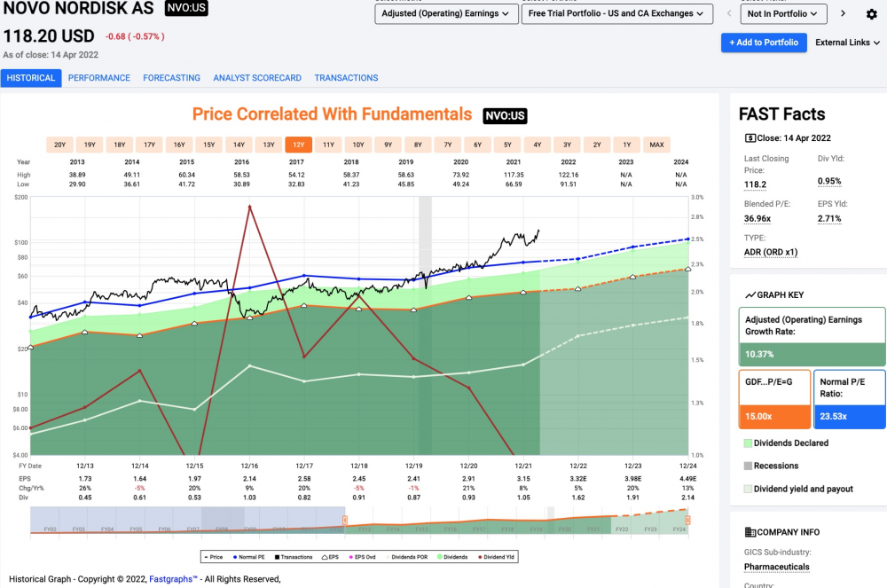The height and width of the screenshot is (588, 887).
Task: Select 2Y time range
Action: coord(597,145)
